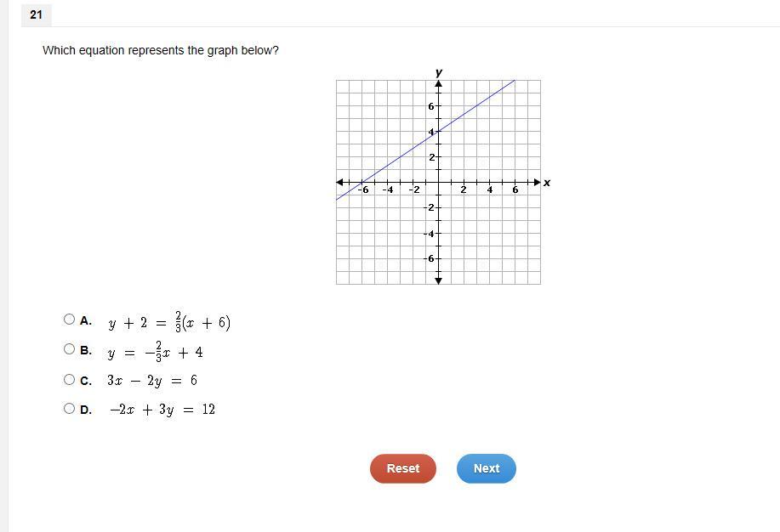Viewport: 780px width, 532px height.
Task: Click the x-axis label right of graph
Action: [547, 183]
